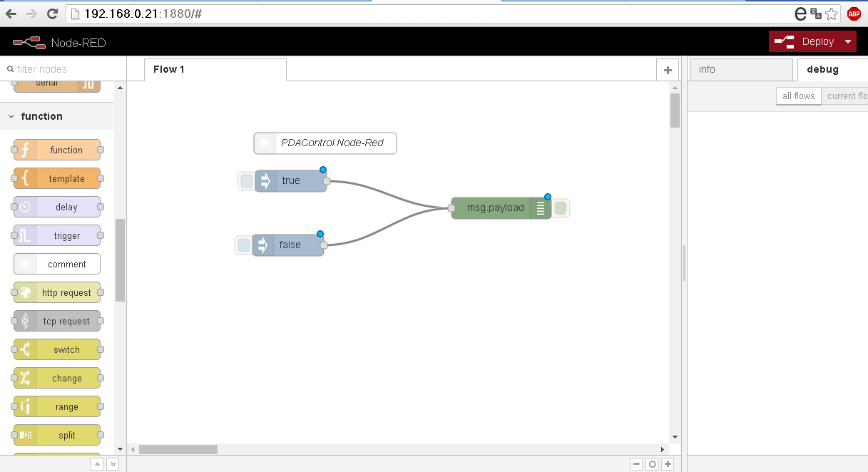Zoom out the flow canvas
This screenshot has width=868, height=472.
tap(636, 464)
